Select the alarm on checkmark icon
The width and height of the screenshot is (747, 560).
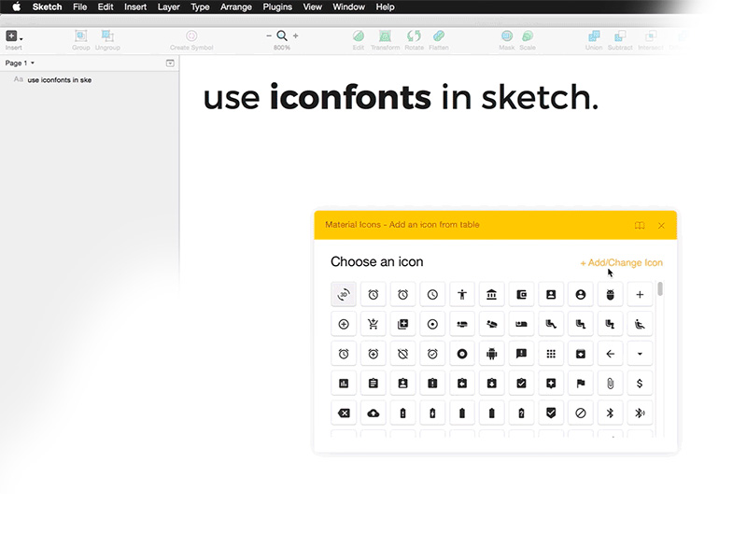pos(432,354)
